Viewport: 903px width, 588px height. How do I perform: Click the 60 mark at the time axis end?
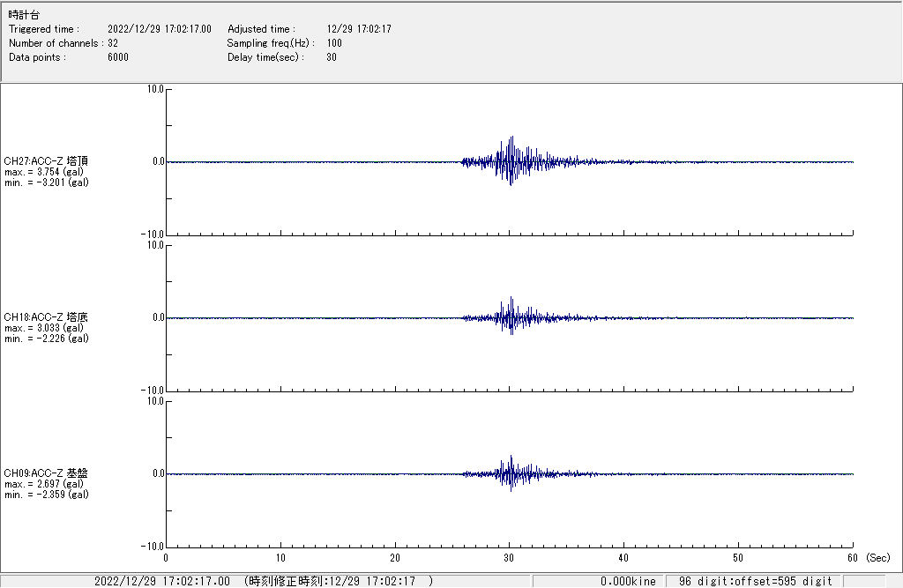(x=852, y=557)
